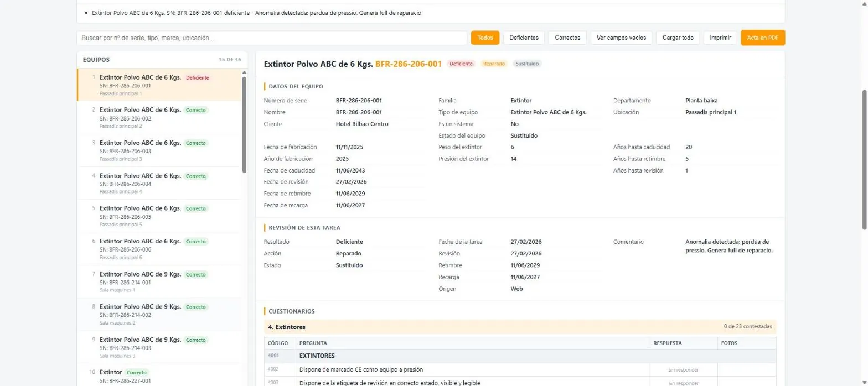Screen dimensions: 868x386
Task: Click the Hotel Bilbao Centro client value
Action: [x=362, y=124]
